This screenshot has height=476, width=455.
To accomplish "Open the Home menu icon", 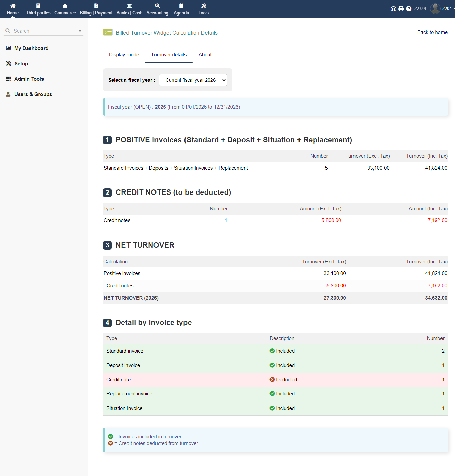I will point(13,6).
